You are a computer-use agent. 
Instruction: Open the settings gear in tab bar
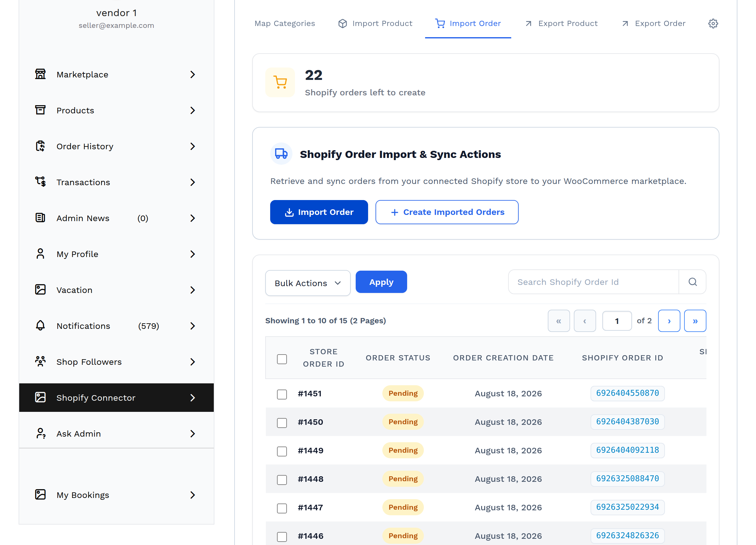coord(713,23)
